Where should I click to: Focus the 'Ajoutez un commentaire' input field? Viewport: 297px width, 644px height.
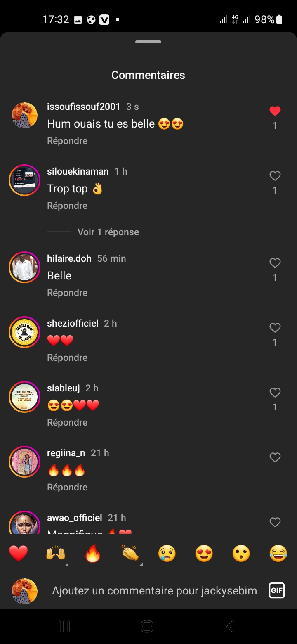(154, 591)
